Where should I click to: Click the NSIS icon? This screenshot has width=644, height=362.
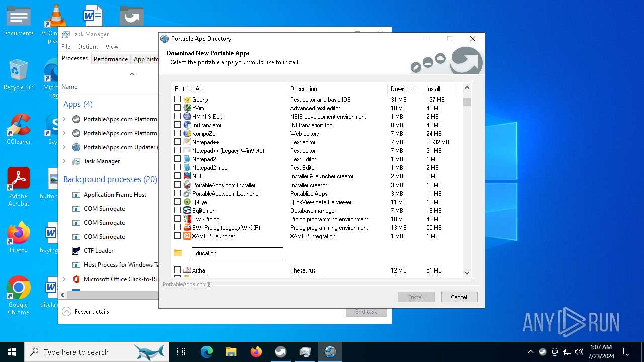187,176
